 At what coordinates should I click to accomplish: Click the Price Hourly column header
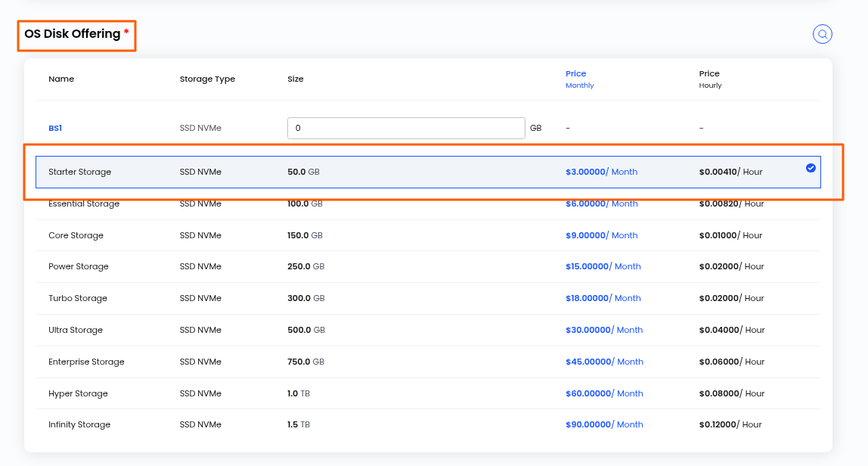710,79
